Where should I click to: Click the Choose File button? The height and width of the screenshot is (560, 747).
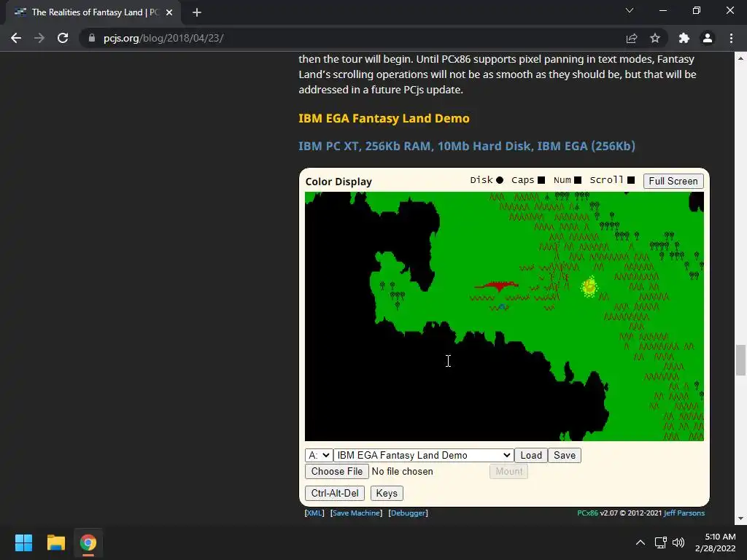click(x=337, y=472)
